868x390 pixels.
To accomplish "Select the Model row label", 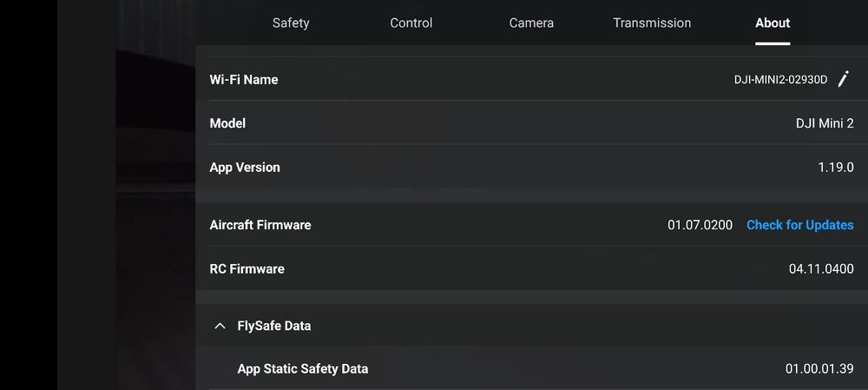I will pos(227,123).
